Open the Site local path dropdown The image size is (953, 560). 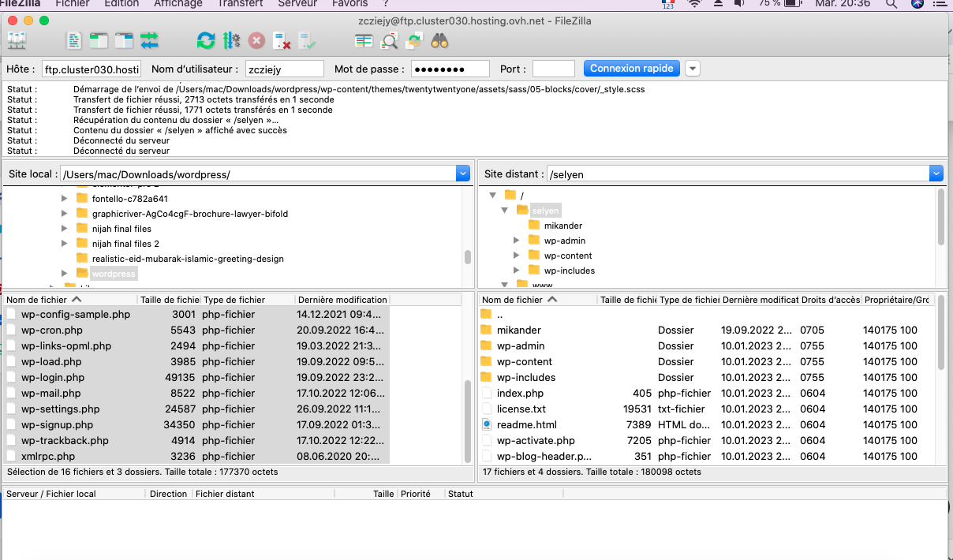[462, 174]
